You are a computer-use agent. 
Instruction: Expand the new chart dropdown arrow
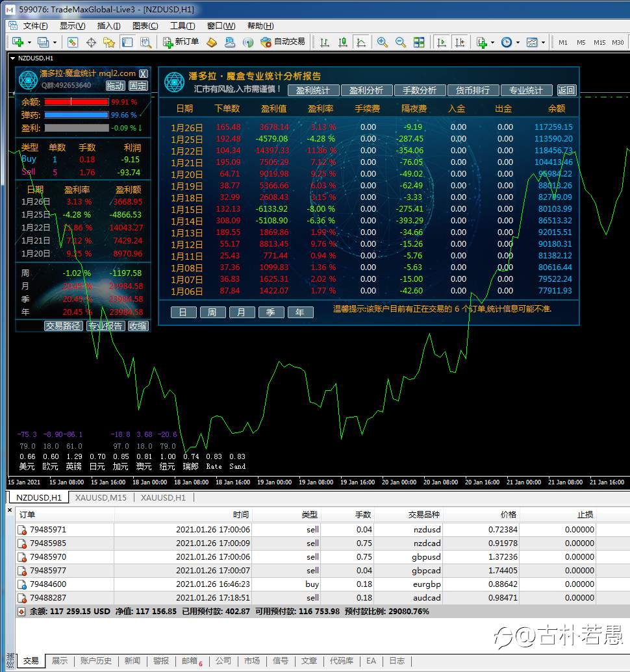pyautogui.click(x=29, y=42)
